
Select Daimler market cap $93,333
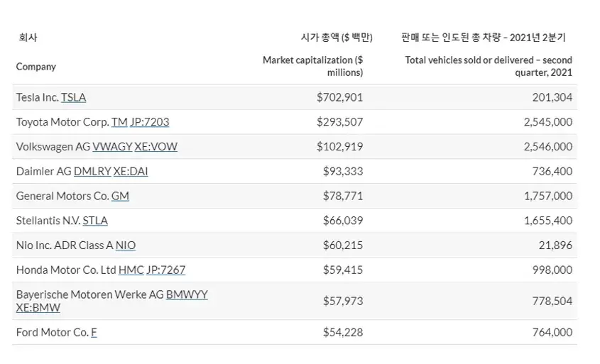coord(343,171)
